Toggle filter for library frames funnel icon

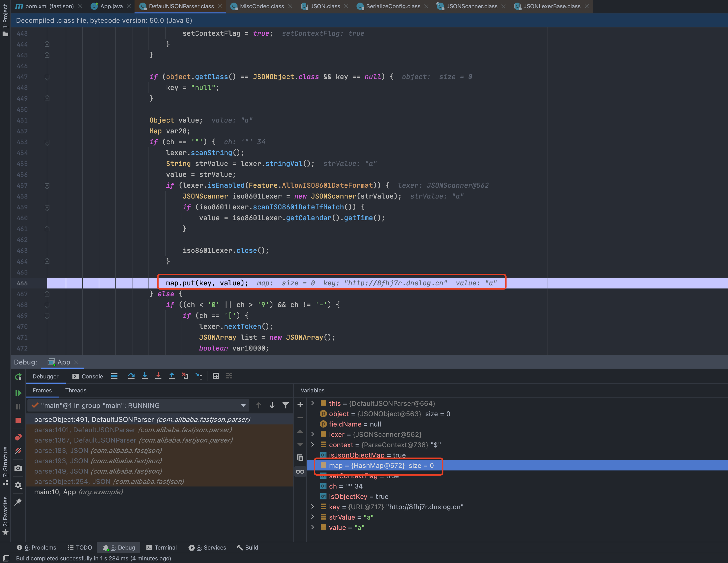(286, 405)
